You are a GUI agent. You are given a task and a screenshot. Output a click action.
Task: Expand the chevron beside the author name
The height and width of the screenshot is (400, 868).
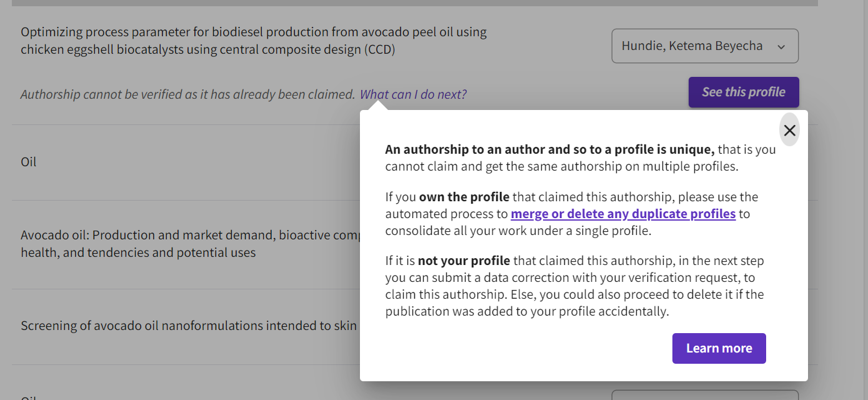(x=780, y=46)
